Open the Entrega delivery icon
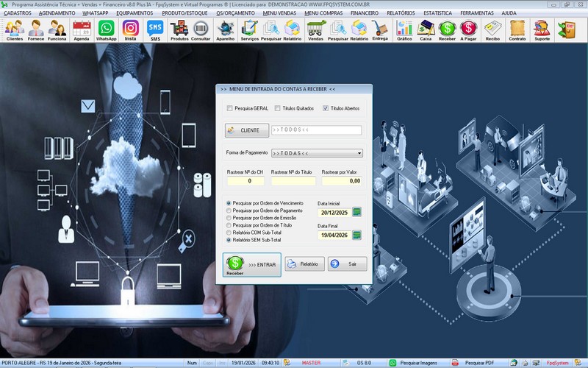588x368 pixels. (x=380, y=30)
